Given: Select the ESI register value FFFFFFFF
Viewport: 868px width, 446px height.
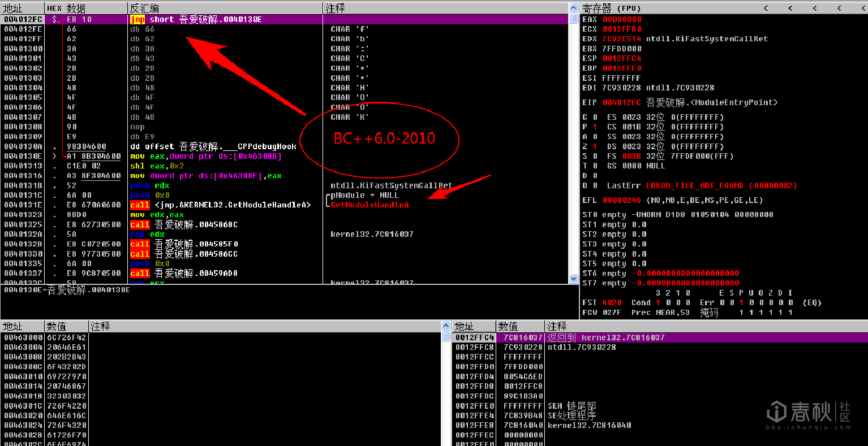Looking at the screenshot, I should click(x=622, y=78).
